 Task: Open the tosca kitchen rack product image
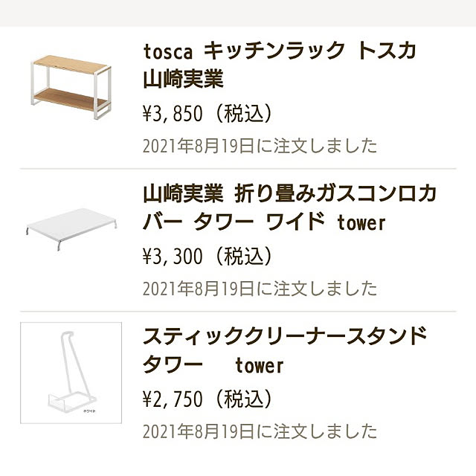point(71,87)
